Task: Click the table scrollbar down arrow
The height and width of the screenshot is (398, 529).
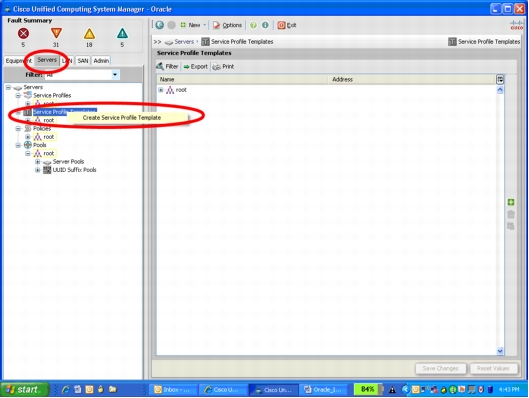Action: (500, 351)
